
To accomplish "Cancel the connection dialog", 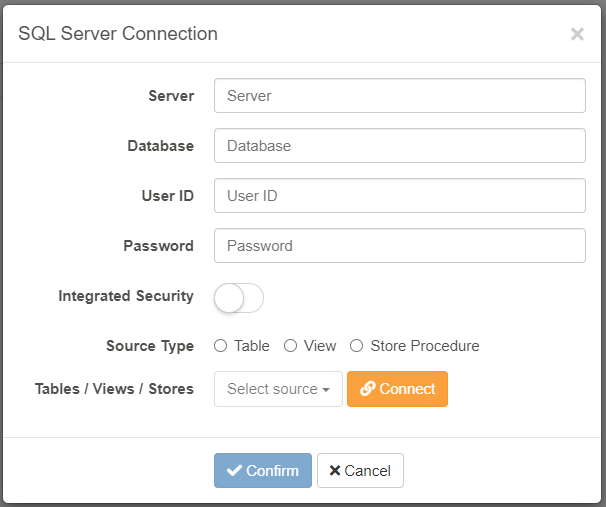I will [360, 471].
